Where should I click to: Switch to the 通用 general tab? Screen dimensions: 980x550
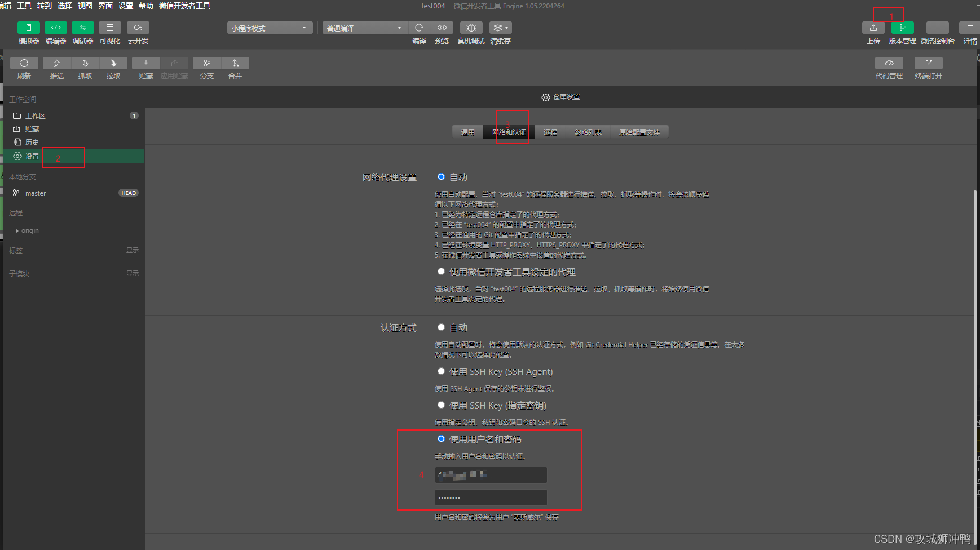(468, 132)
